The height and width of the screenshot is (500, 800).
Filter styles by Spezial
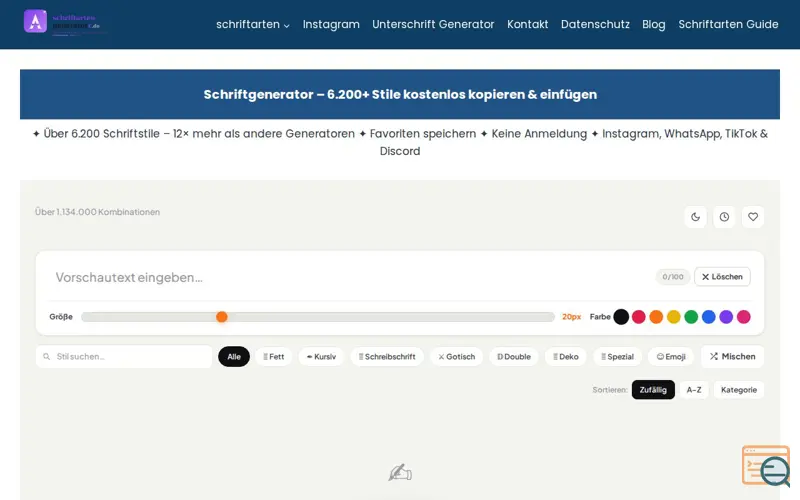[617, 357]
